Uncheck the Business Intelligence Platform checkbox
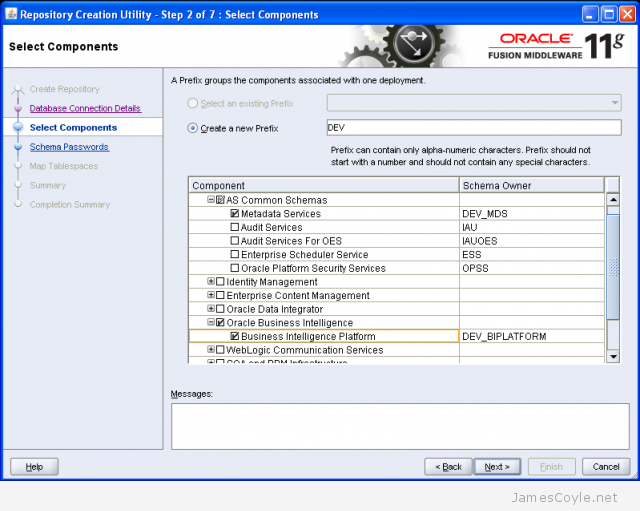The width and height of the screenshot is (640, 511). coord(235,336)
